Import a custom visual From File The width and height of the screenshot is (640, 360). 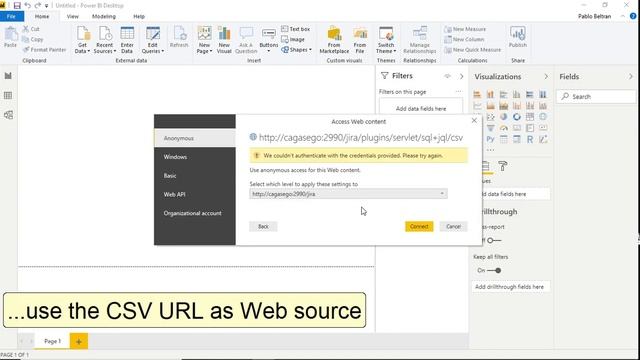coord(360,40)
